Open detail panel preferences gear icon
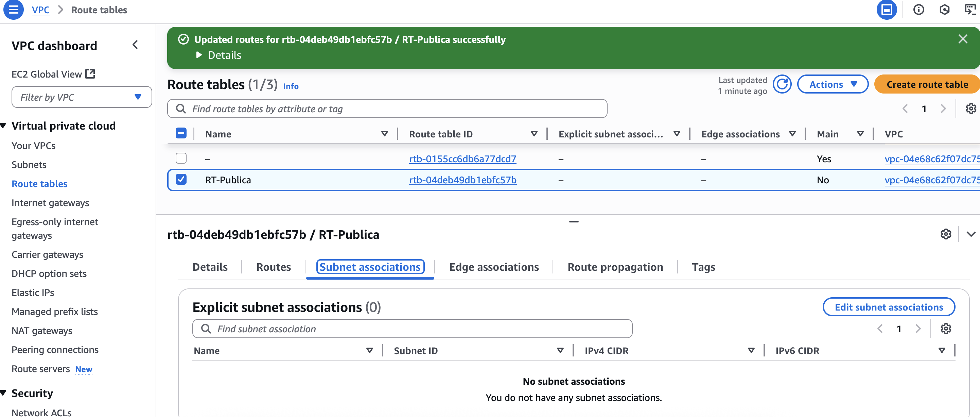The width and height of the screenshot is (980, 417). pos(946,234)
